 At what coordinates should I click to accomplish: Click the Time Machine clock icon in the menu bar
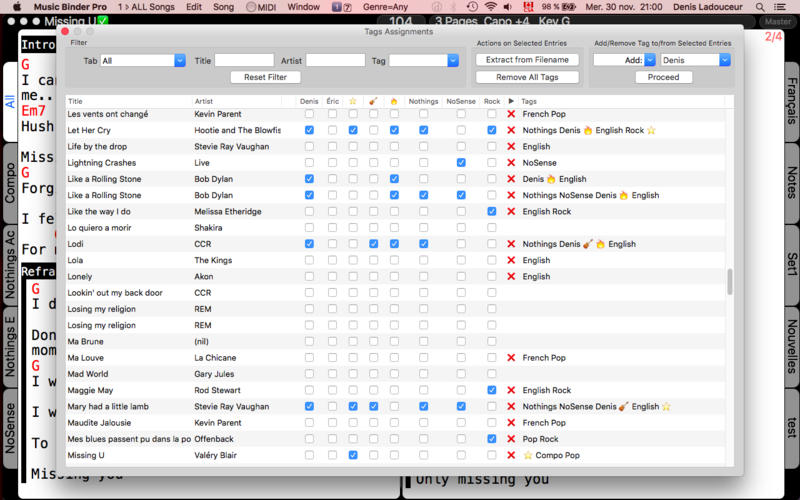(472, 7)
